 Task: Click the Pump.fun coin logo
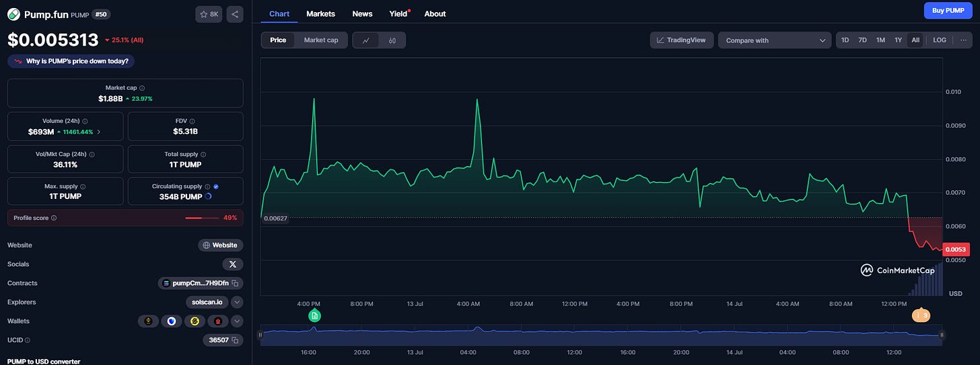[13, 14]
